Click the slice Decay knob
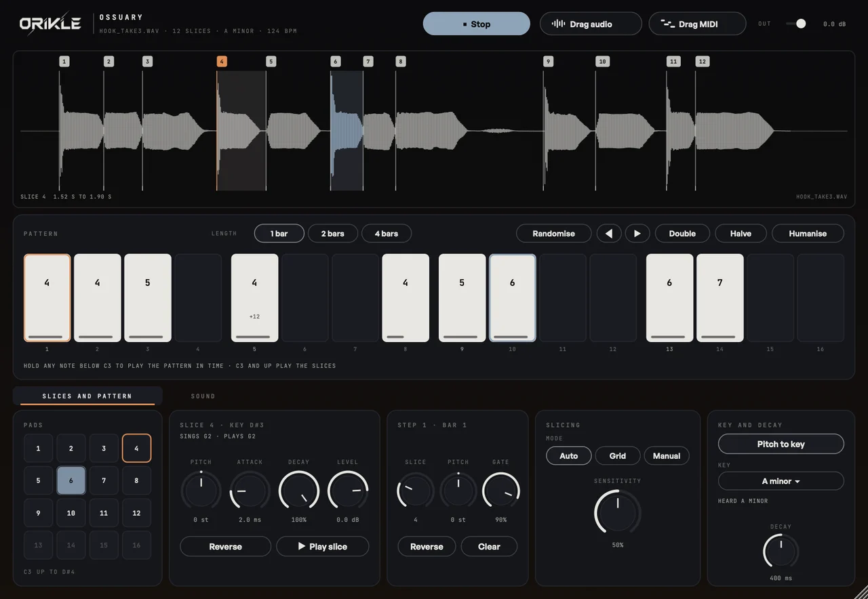868x599 pixels. pyautogui.click(x=299, y=491)
